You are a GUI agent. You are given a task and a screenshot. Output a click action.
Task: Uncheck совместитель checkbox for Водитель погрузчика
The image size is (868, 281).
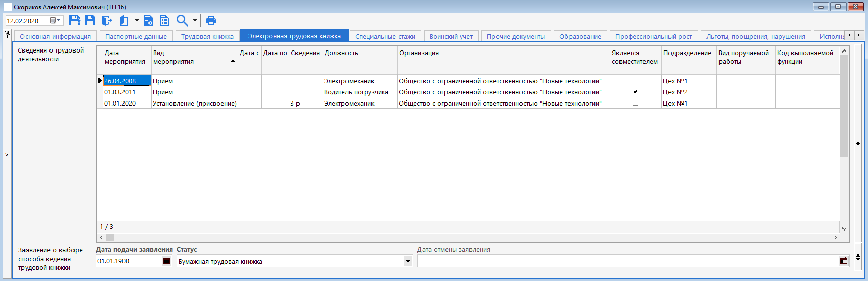click(635, 92)
